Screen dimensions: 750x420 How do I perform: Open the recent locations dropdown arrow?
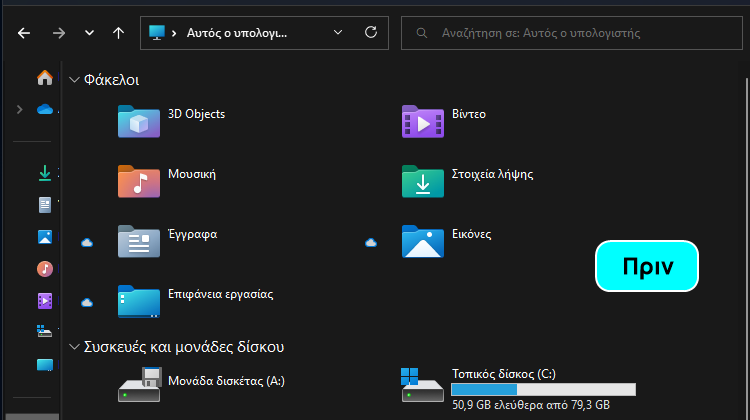[x=89, y=33]
